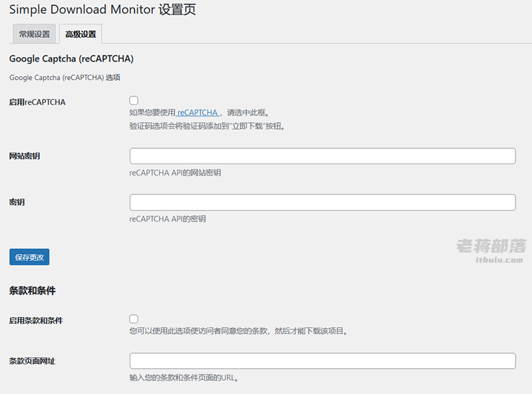This screenshot has height=394, width=532.
Task: Click into the 密钥 secret key field
Action: (322, 202)
